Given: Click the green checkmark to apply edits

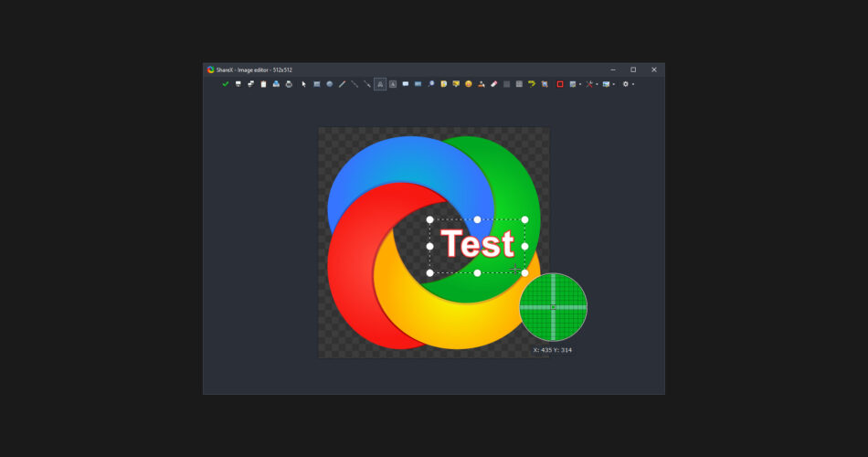Looking at the screenshot, I should [x=226, y=84].
